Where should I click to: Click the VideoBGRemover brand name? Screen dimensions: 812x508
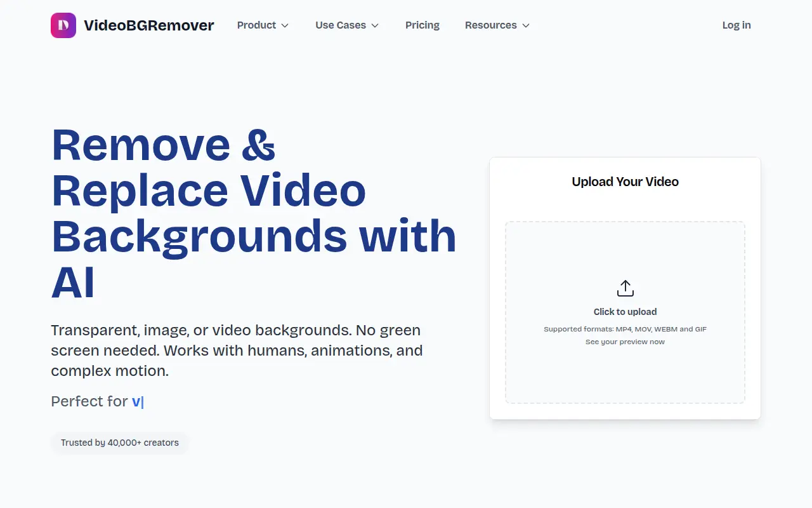pos(149,25)
